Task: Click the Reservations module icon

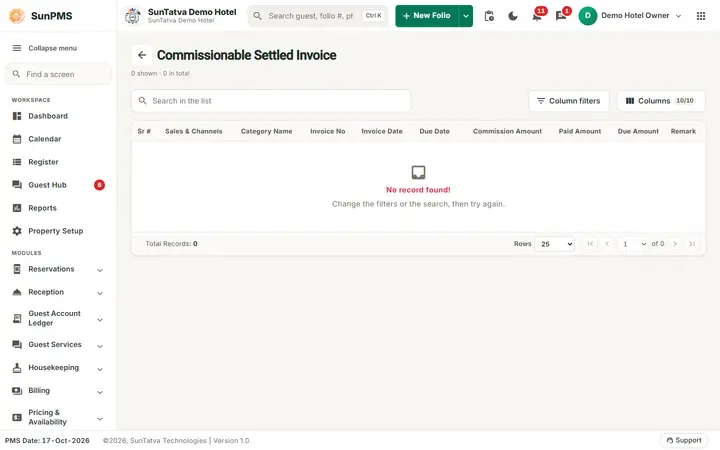Action: coord(17,269)
